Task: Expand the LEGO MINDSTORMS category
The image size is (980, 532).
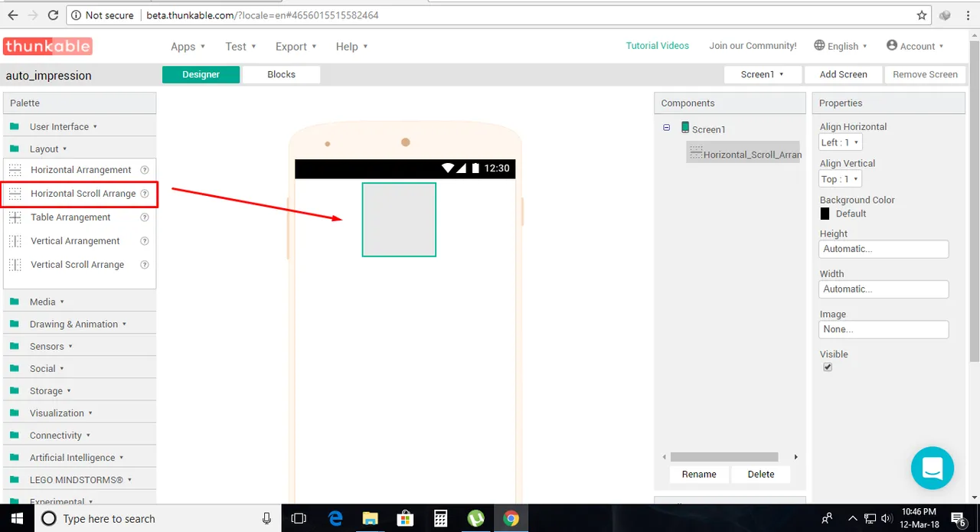Action: (80, 479)
